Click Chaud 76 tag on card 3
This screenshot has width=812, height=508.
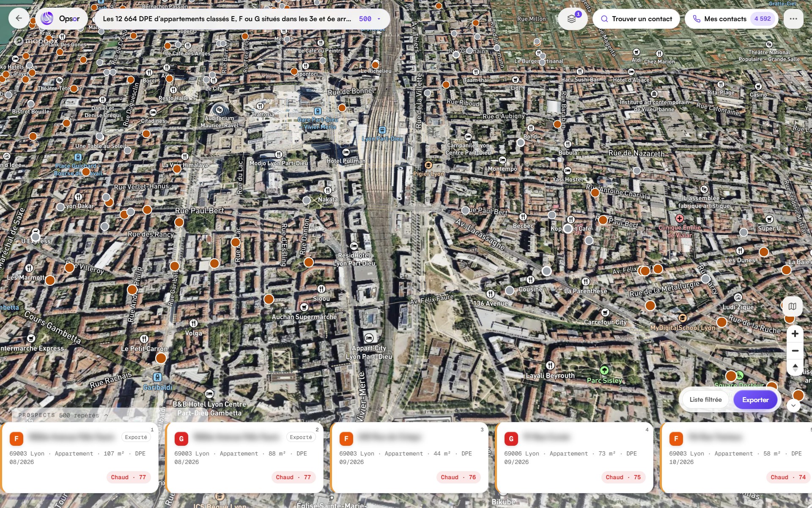pos(458,477)
